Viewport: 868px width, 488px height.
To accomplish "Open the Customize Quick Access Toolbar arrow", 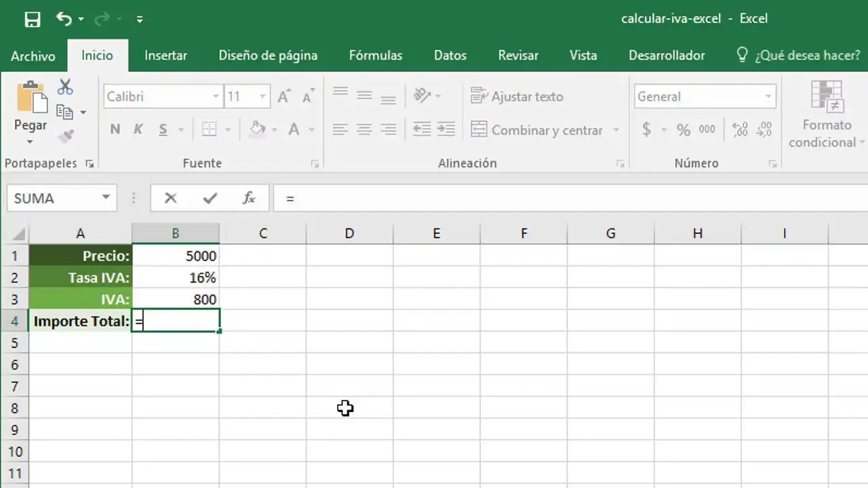I will (x=140, y=19).
